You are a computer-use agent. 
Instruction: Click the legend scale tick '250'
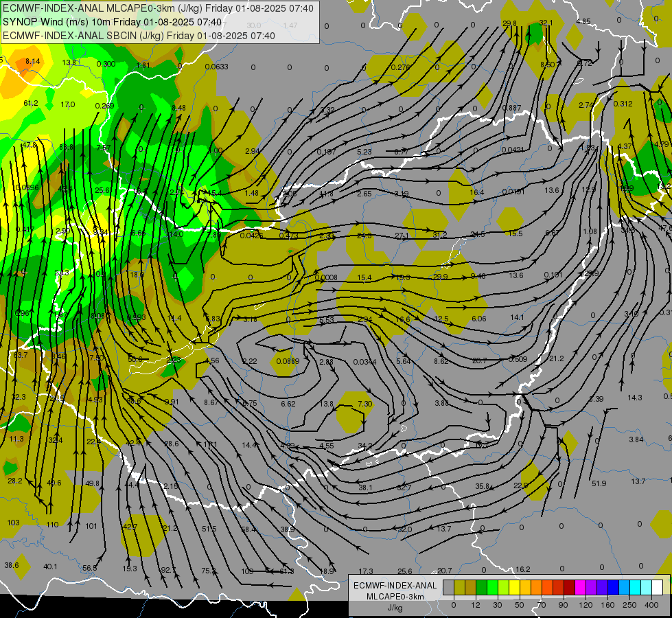click(x=629, y=605)
